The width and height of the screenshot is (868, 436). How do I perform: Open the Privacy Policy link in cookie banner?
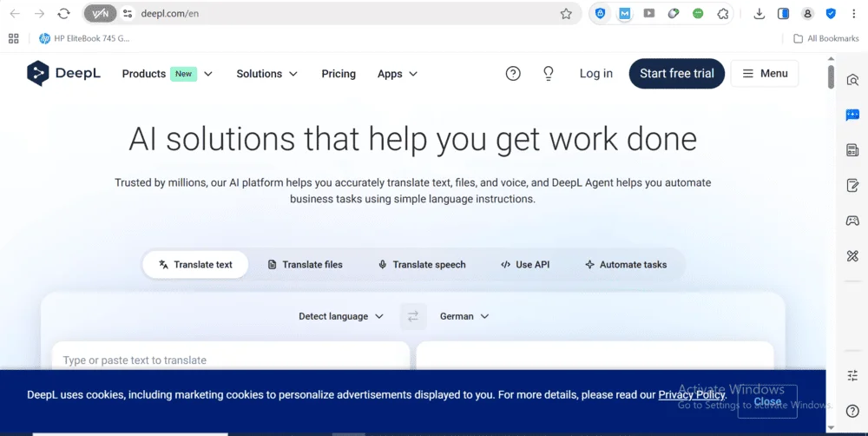point(692,395)
